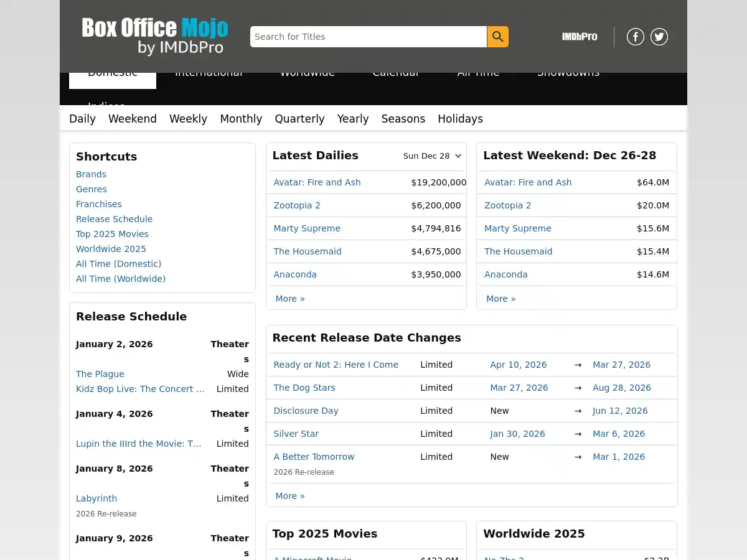Open the Weekend section
The width and height of the screenshot is (747, 560).
pyautogui.click(x=132, y=119)
